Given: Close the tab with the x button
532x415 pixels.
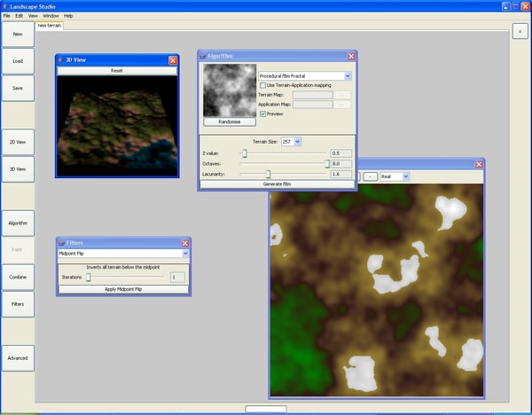Looking at the screenshot, I should [x=520, y=31].
